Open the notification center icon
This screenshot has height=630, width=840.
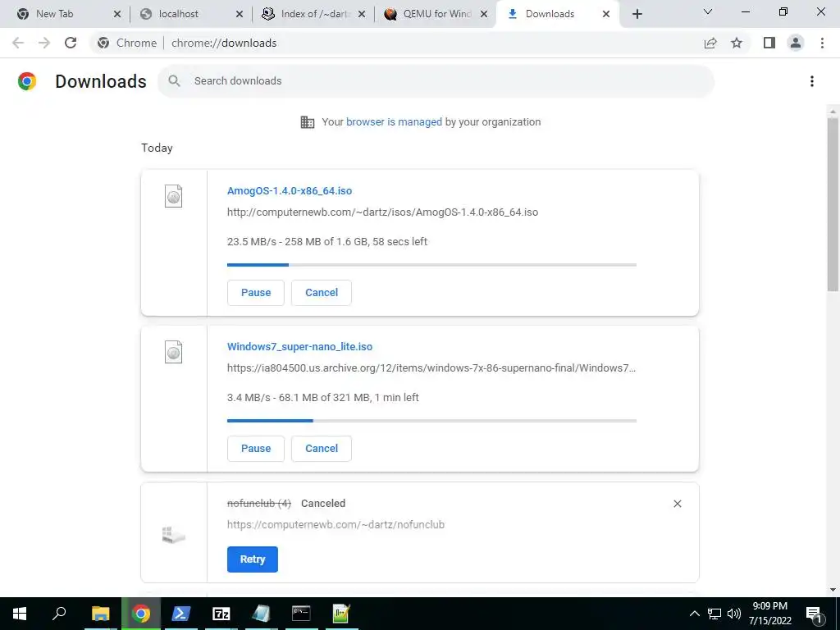tap(815, 614)
